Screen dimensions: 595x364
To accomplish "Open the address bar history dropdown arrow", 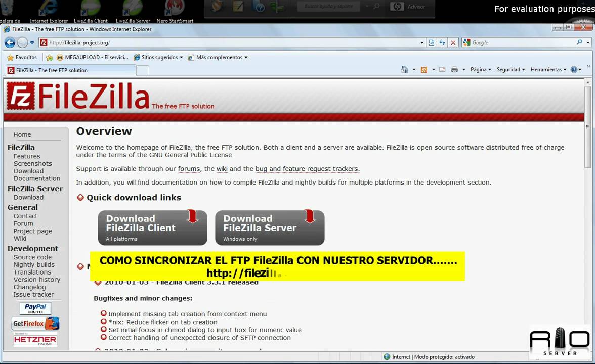I will click(422, 43).
